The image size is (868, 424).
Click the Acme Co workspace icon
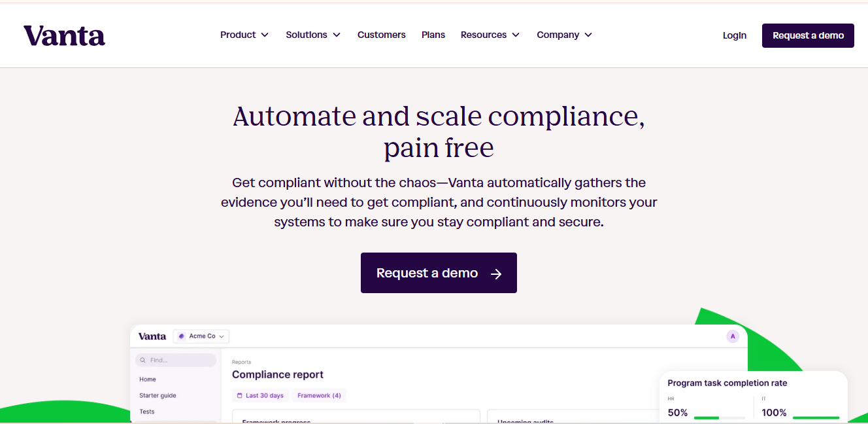(x=181, y=336)
